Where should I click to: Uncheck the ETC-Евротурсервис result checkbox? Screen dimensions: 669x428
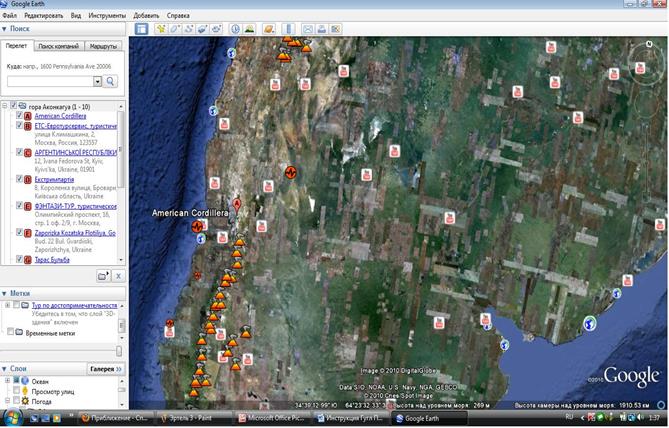tap(19, 125)
